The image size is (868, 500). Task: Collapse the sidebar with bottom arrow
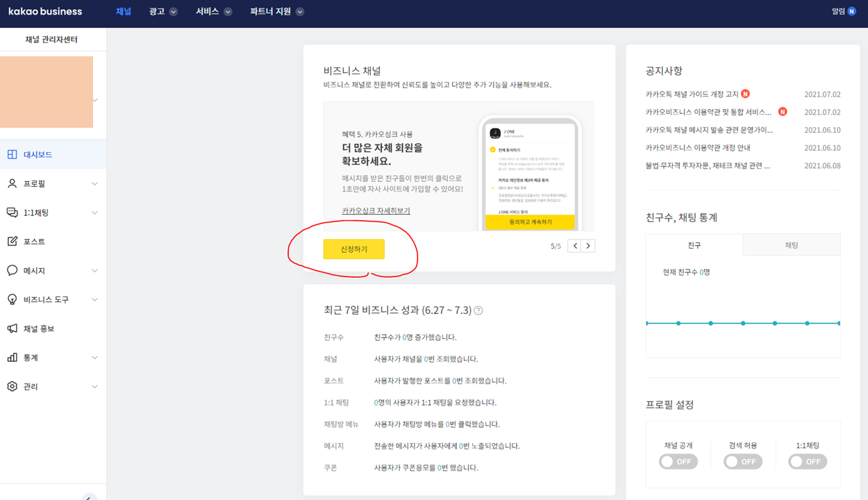pyautogui.click(x=90, y=497)
